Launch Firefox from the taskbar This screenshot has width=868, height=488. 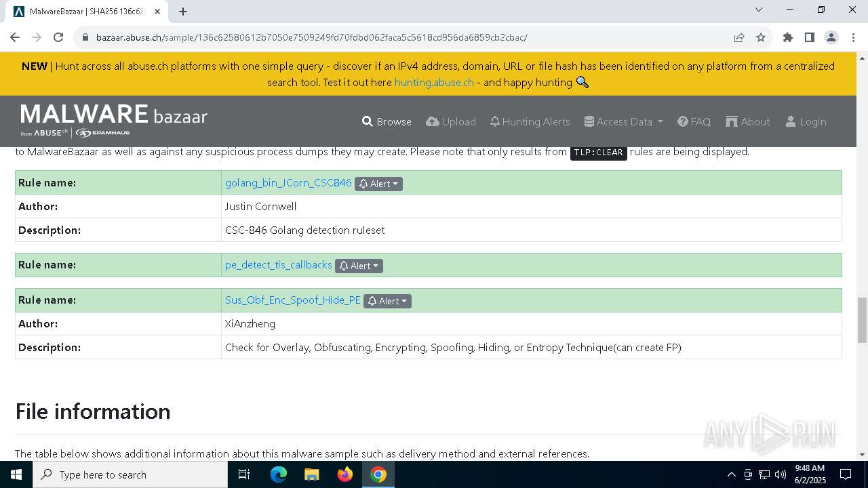[345, 474]
